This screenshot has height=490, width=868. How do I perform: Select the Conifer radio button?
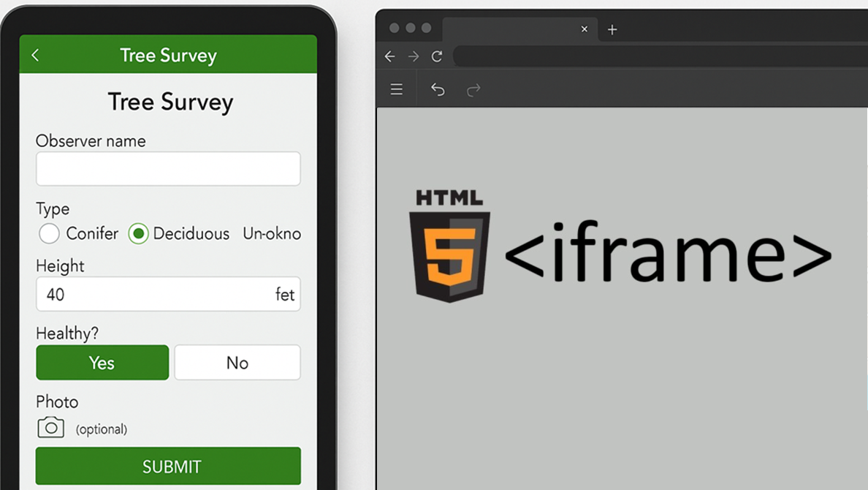click(x=49, y=233)
